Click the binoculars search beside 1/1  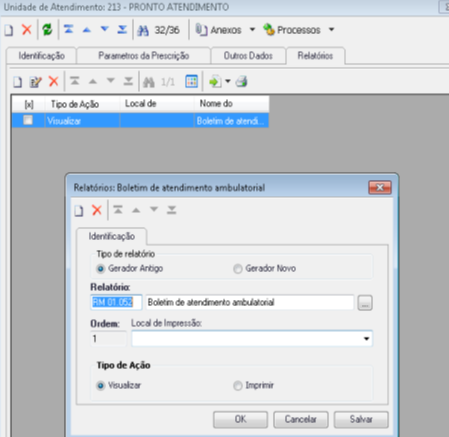pos(149,82)
